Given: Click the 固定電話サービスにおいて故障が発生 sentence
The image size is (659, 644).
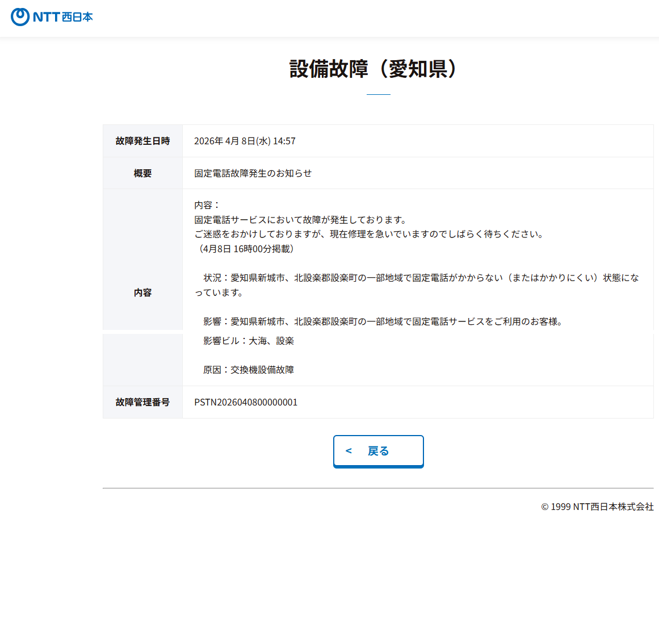Looking at the screenshot, I should [301, 220].
